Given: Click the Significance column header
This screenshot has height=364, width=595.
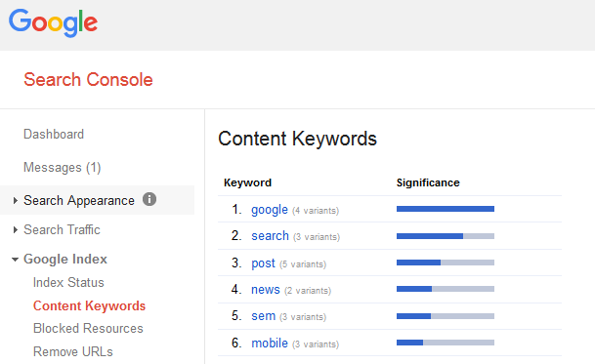Looking at the screenshot, I should click(428, 182).
